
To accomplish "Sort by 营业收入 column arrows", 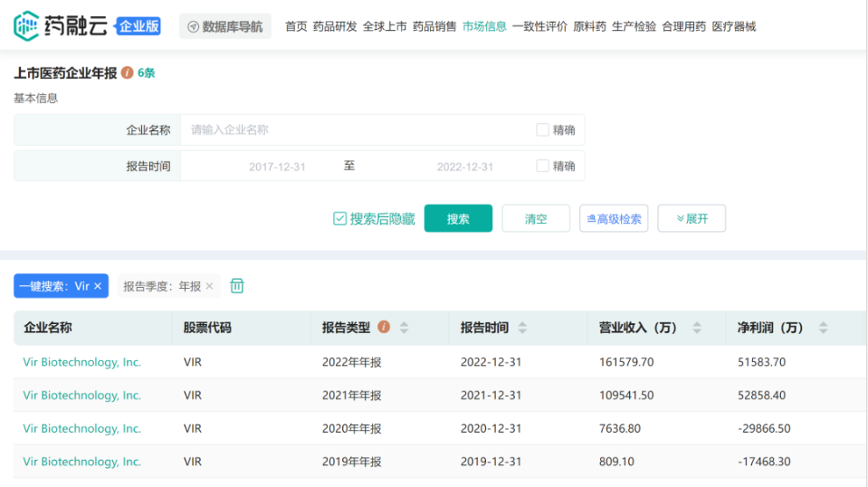I will 697,328.
